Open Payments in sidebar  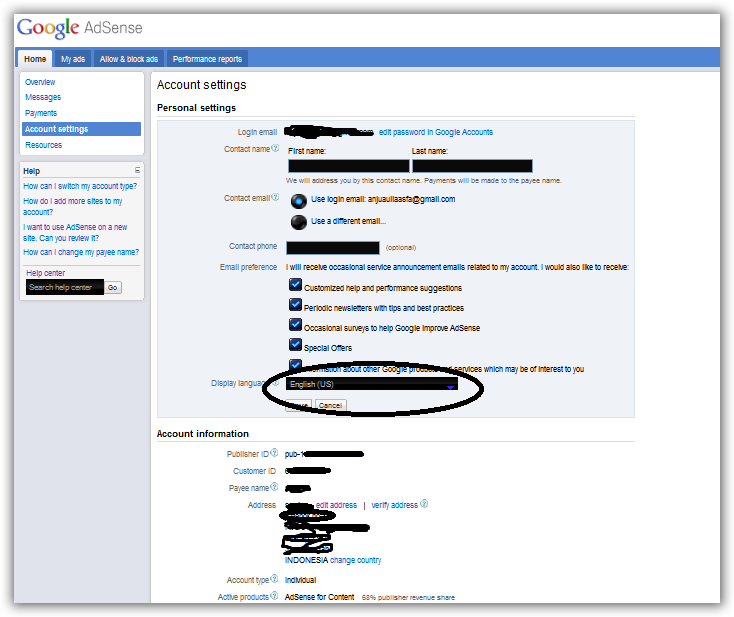click(x=41, y=113)
